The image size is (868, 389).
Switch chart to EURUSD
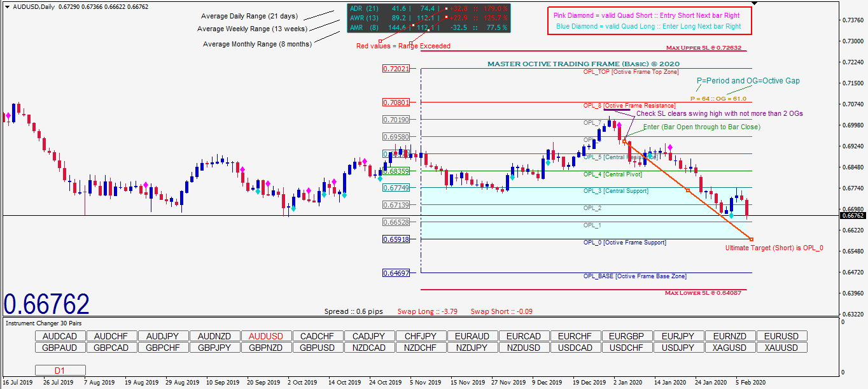781,336
